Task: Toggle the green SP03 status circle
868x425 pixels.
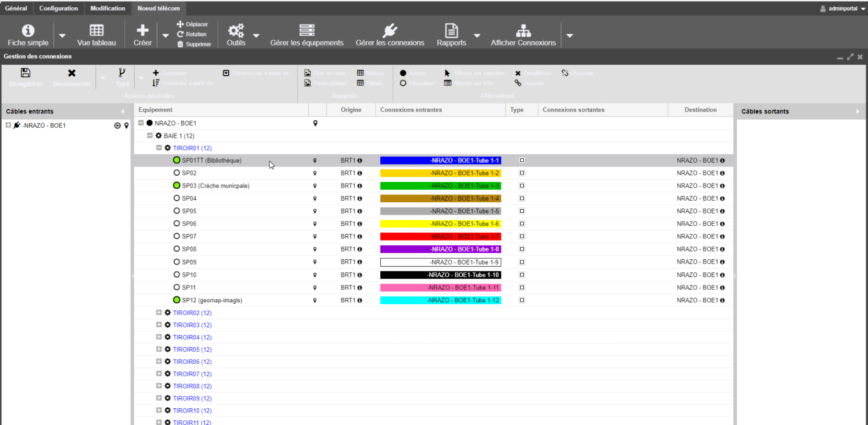Action: point(177,186)
